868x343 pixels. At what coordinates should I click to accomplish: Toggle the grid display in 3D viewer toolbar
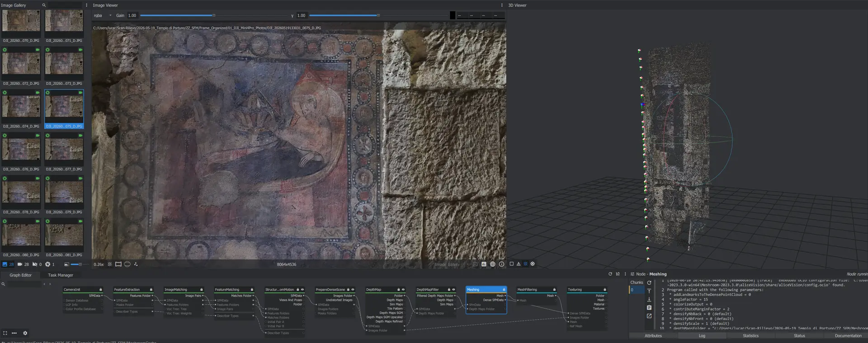pos(525,264)
